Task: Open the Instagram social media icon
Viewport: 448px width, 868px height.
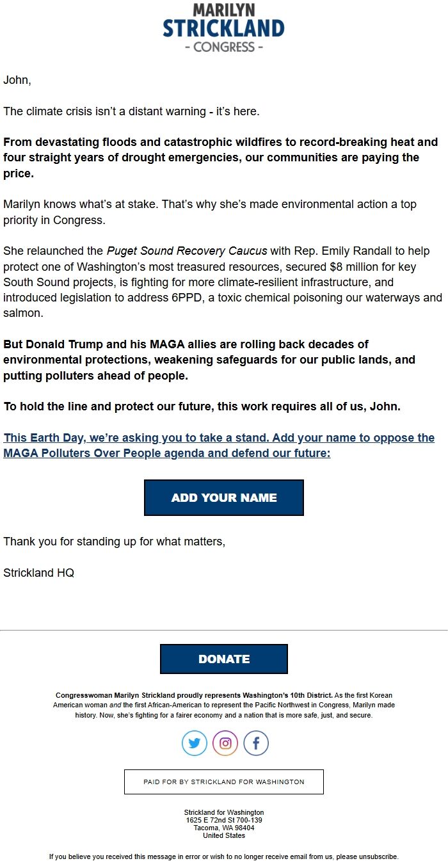Action: pos(224,743)
